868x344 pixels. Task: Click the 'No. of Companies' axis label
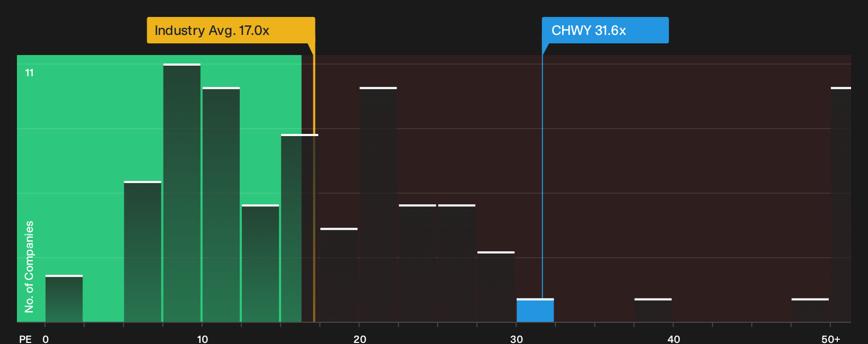[x=29, y=267]
